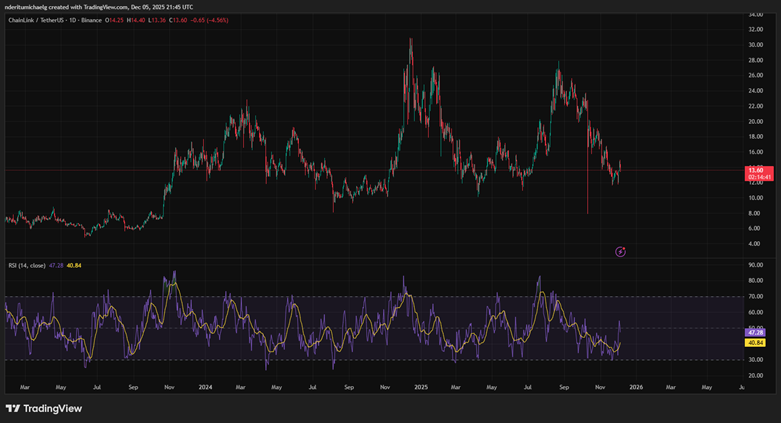Click the red 13.60 current price tag
Screen dimensions: 781x423
pyautogui.click(x=757, y=171)
